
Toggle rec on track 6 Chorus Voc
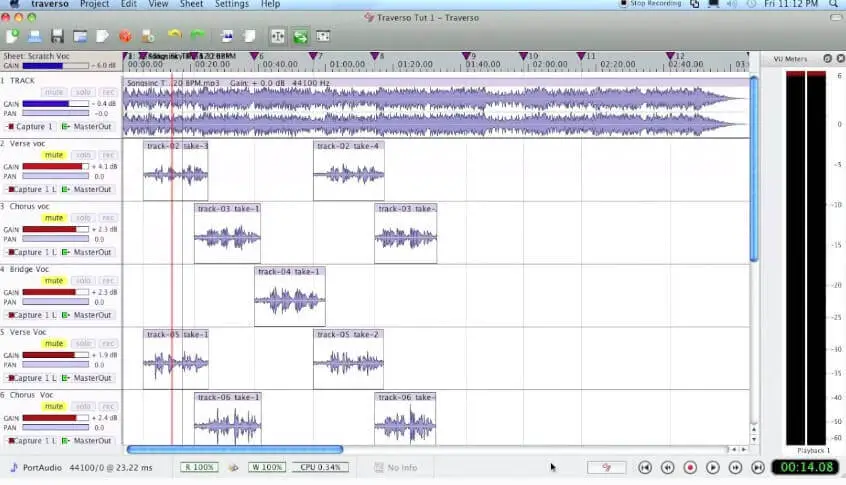[108, 407]
